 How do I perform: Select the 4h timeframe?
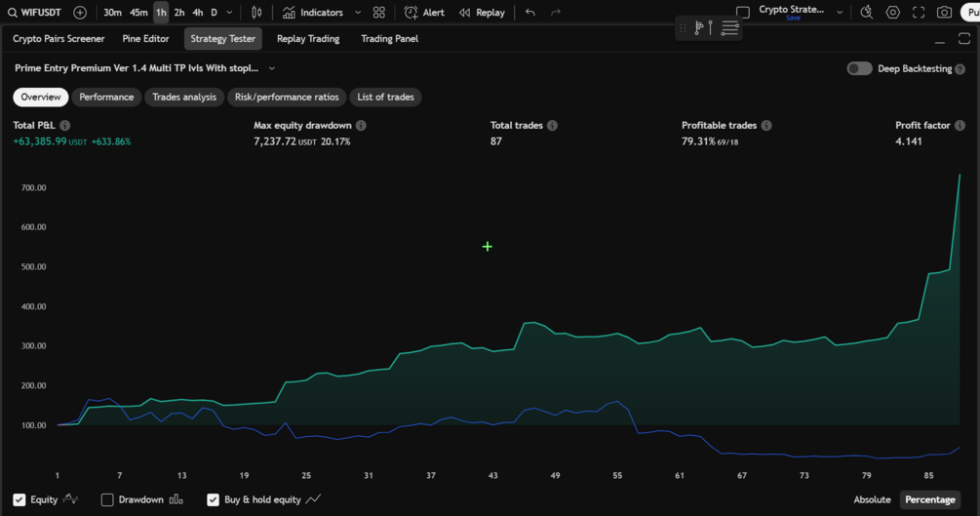(x=198, y=13)
